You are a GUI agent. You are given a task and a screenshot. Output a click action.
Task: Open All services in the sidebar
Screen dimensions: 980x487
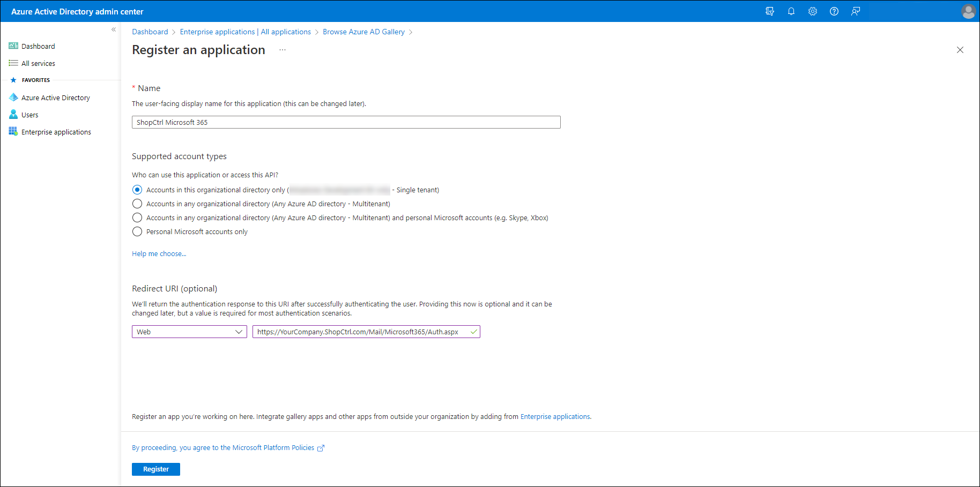coord(38,63)
